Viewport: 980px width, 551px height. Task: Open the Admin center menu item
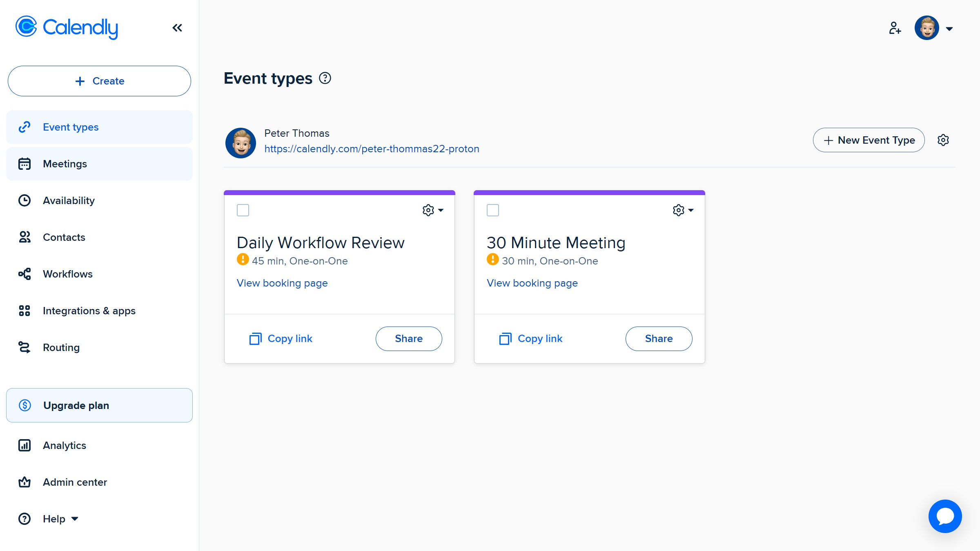74,482
